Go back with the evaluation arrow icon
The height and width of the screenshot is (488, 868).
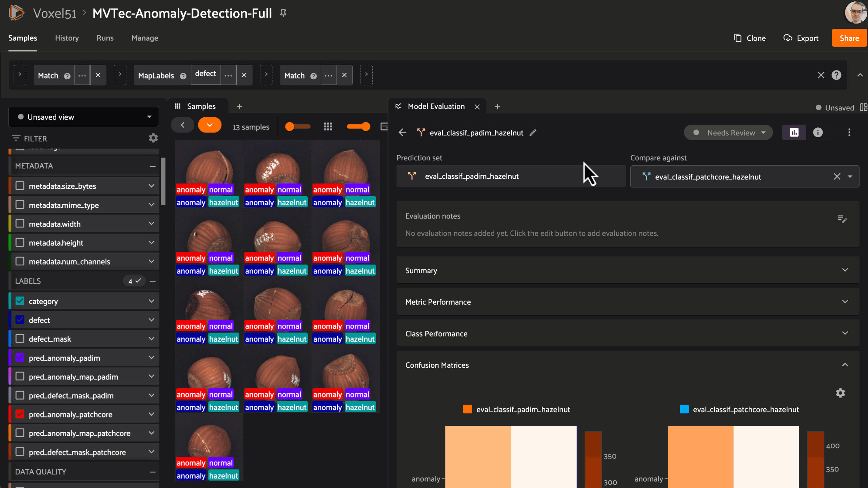click(402, 133)
